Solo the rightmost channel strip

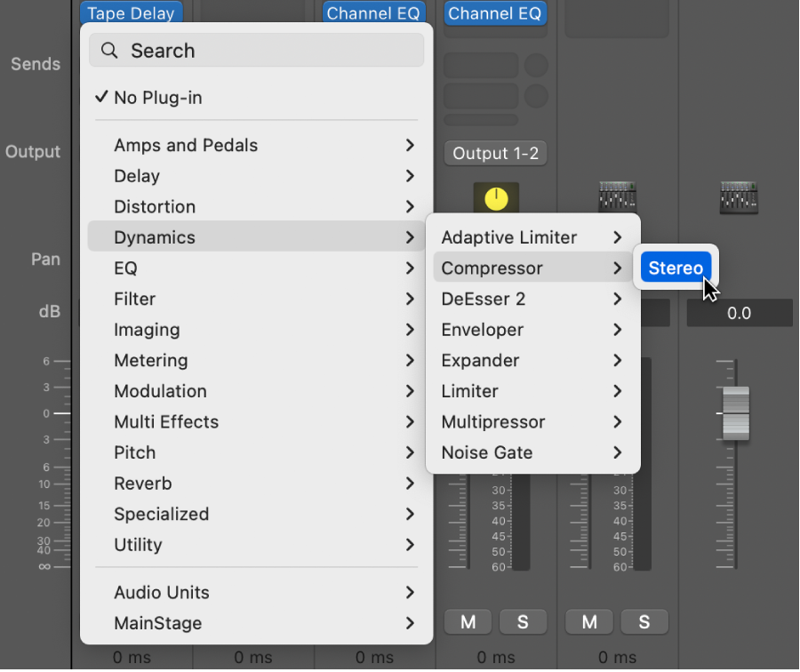coord(644,621)
